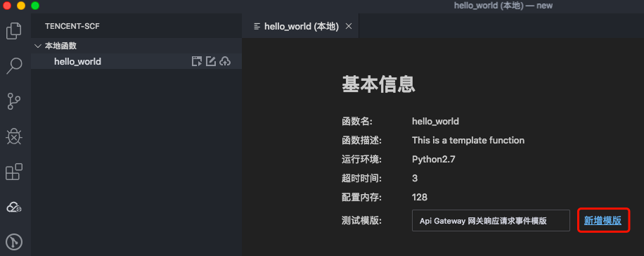The width and height of the screenshot is (644, 256).
Task: Click the green maximize window button
Action: pyautogui.click(x=35, y=6)
